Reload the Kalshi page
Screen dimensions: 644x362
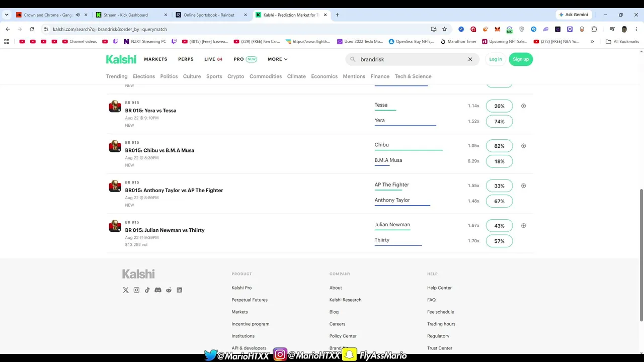pos(32,29)
